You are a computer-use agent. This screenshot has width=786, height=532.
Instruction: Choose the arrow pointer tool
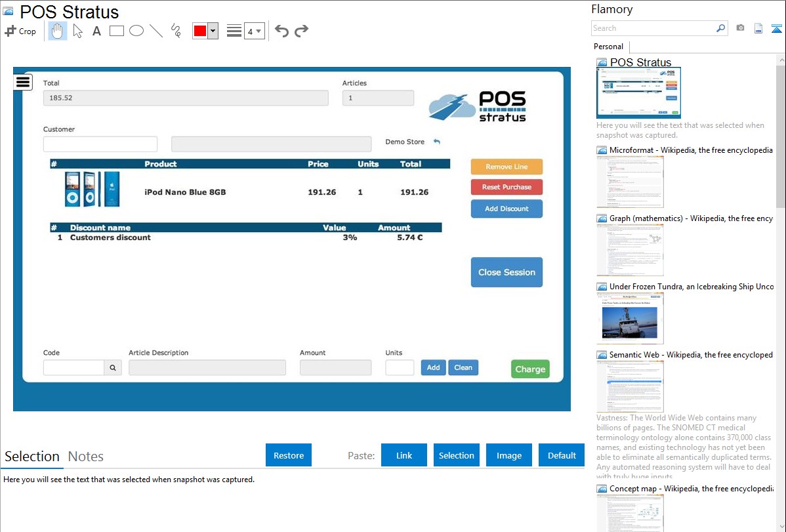point(77,31)
